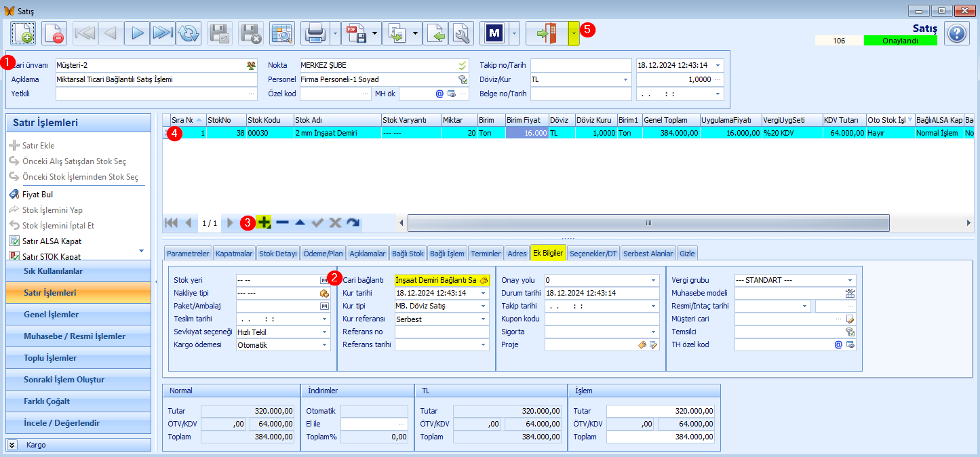Click the up-triangle edit icon in grid navigator

click(300, 222)
